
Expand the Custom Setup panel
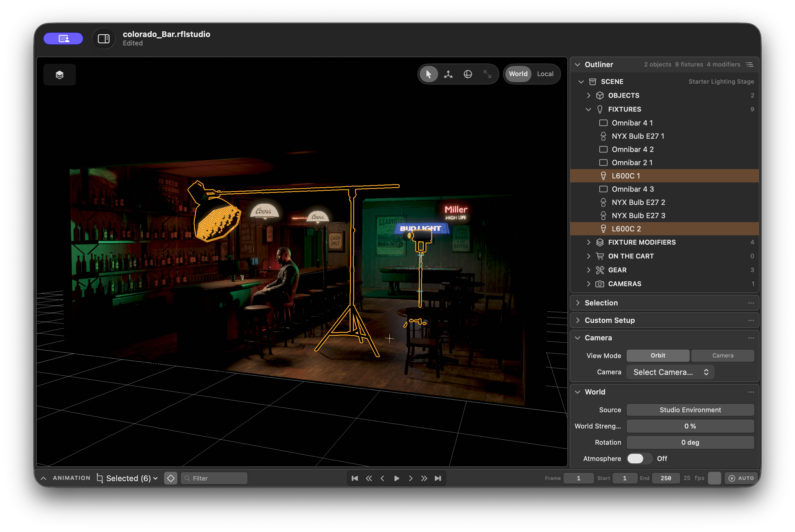click(578, 320)
